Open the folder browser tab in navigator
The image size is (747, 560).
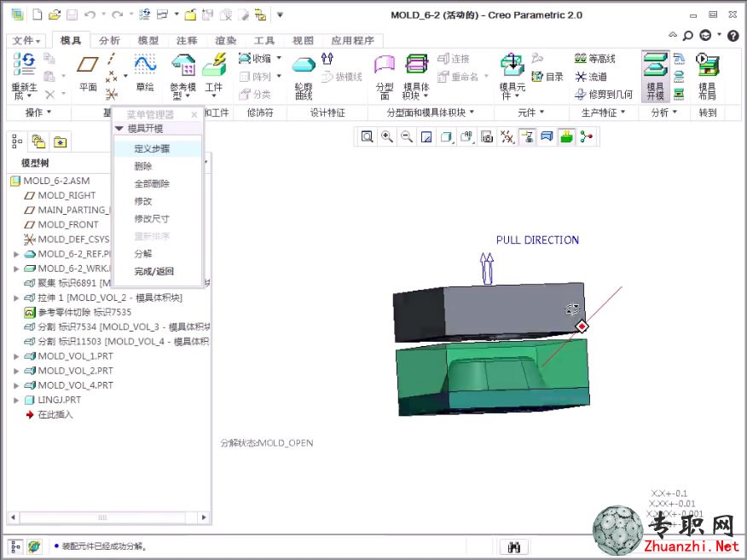[38, 141]
